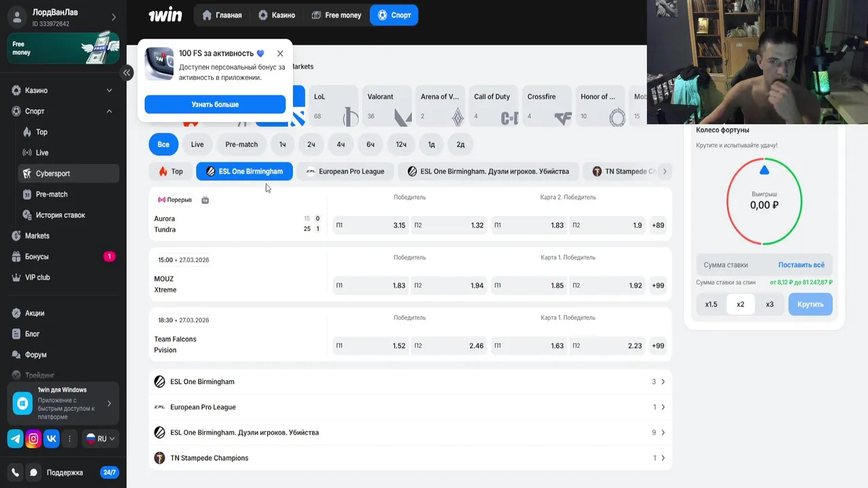Select 12ч time filter
The width and height of the screenshot is (868, 488).
(x=401, y=144)
